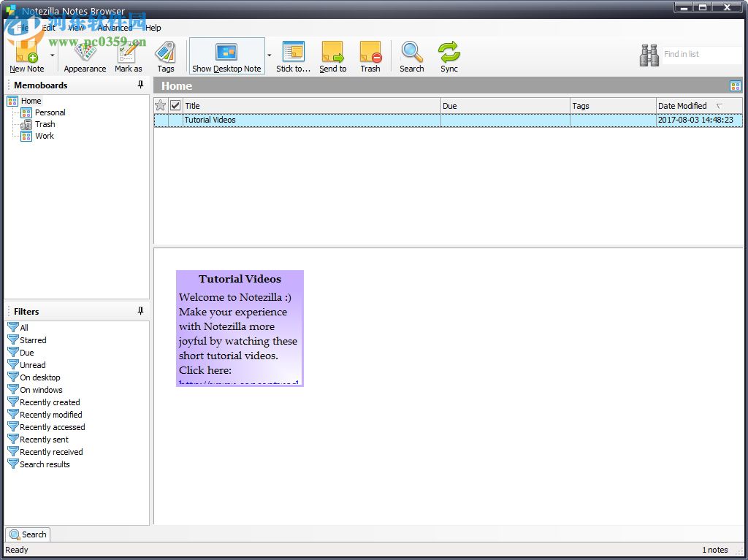Apply the Recently created filter
Image resolution: width=748 pixels, height=560 pixels.
pyautogui.click(x=50, y=402)
